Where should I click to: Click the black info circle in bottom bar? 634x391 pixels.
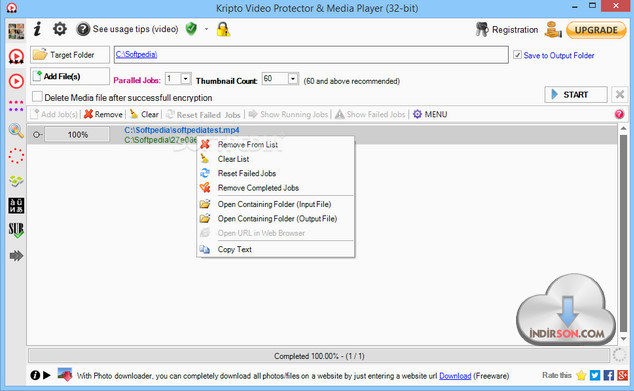(x=35, y=375)
